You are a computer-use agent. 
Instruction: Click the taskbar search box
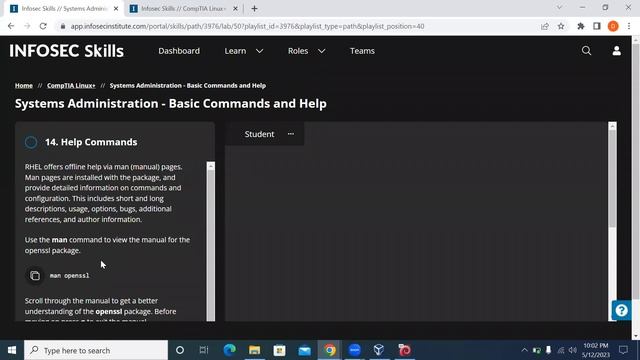pos(96,350)
